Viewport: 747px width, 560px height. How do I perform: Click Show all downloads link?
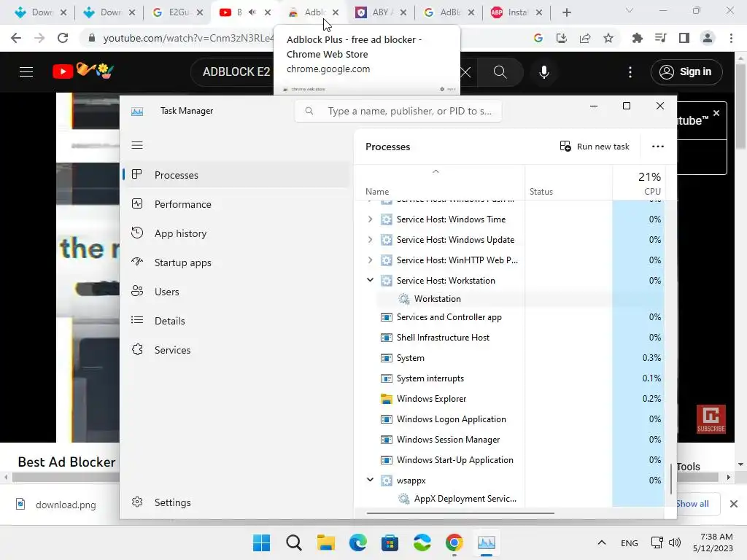(693, 504)
